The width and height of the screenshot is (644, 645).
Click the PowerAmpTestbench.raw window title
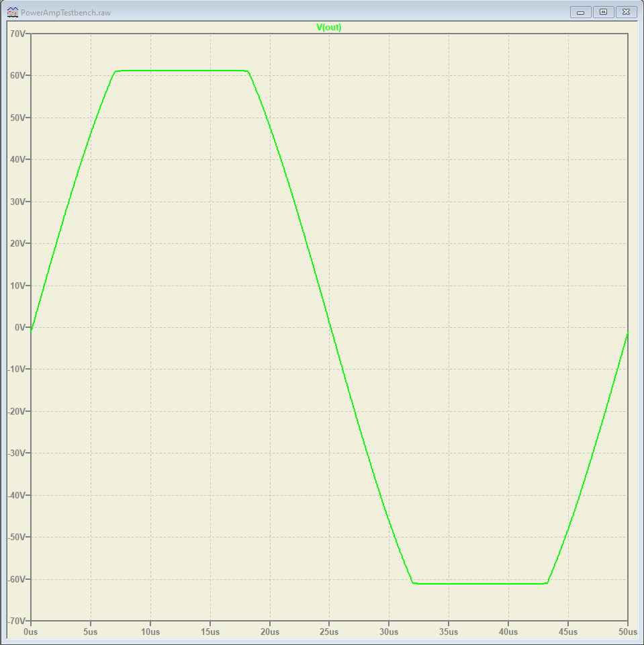66,13
